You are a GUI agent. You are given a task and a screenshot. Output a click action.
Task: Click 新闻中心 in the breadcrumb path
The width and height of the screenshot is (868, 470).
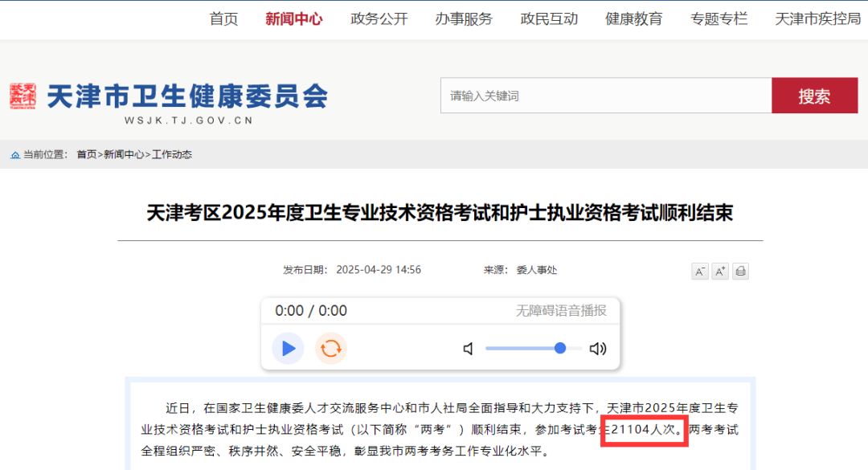[x=125, y=154]
